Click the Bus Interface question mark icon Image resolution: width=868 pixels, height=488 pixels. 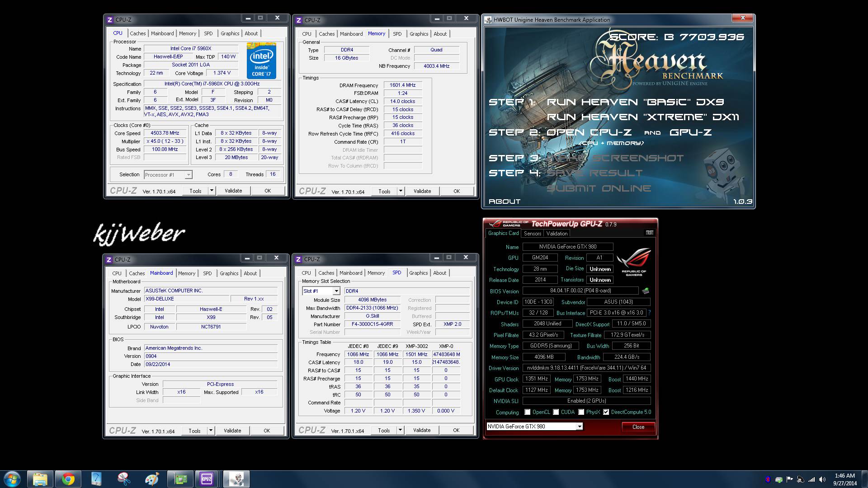click(x=650, y=313)
